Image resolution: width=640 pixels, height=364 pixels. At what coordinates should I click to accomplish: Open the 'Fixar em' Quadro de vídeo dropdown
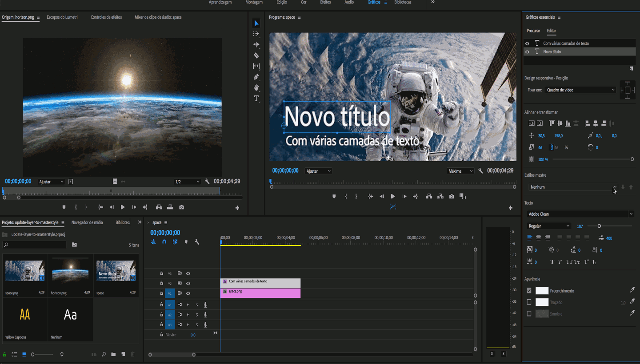(x=580, y=90)
